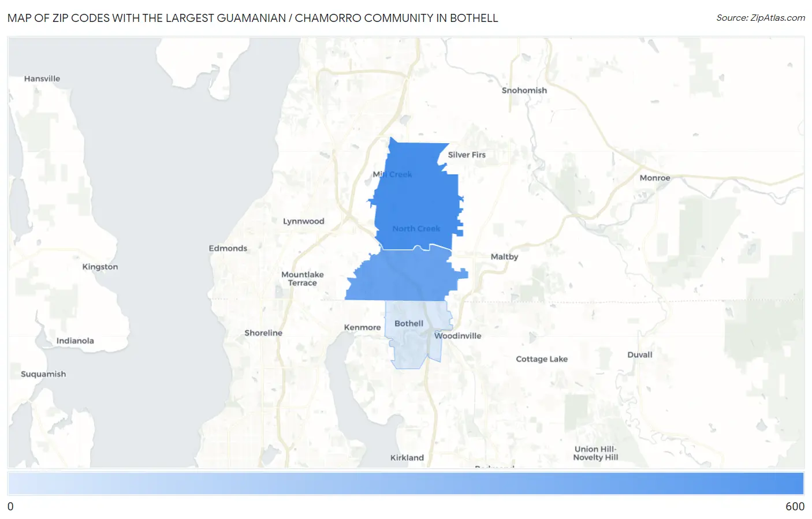The height and width of the screenshot is (519, 812).
Task: Click the Kingston label
Action: [100, 267]
